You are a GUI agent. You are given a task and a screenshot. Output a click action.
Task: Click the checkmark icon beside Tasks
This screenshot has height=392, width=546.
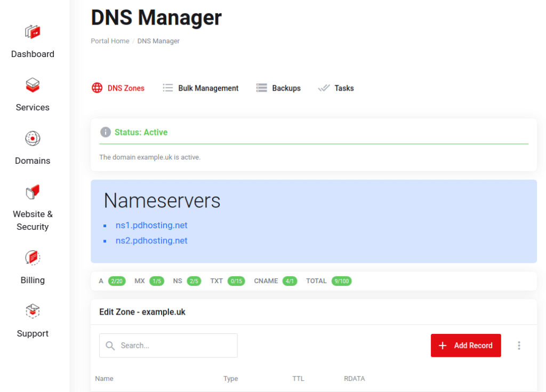click(x=323, y=87)
